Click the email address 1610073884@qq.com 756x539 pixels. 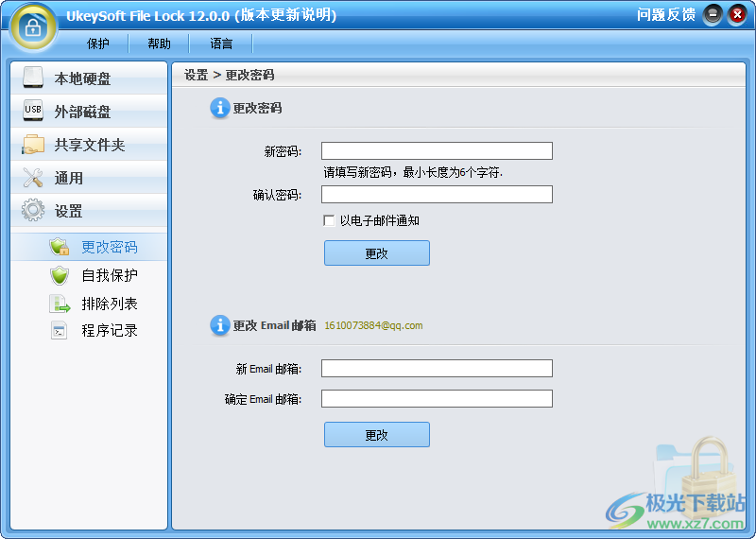(x=373, y=325)
